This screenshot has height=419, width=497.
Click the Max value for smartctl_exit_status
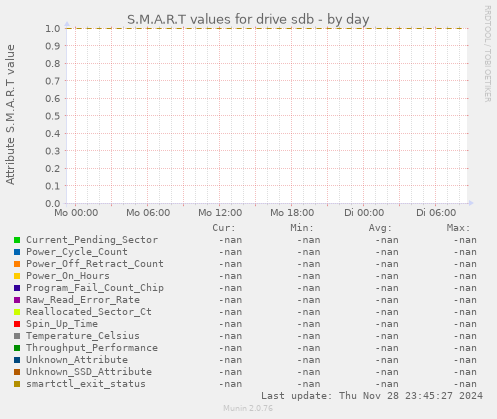[x=465, y=384]
